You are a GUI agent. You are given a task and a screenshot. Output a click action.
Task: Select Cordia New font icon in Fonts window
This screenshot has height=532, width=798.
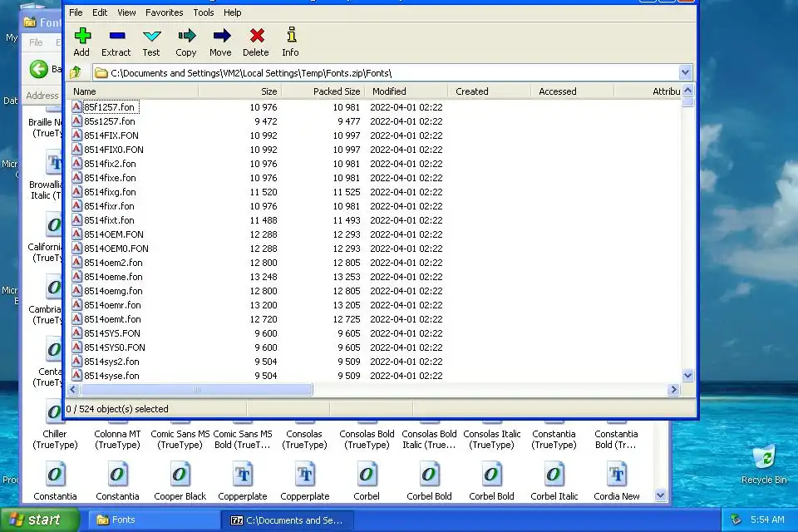[616, 475]
